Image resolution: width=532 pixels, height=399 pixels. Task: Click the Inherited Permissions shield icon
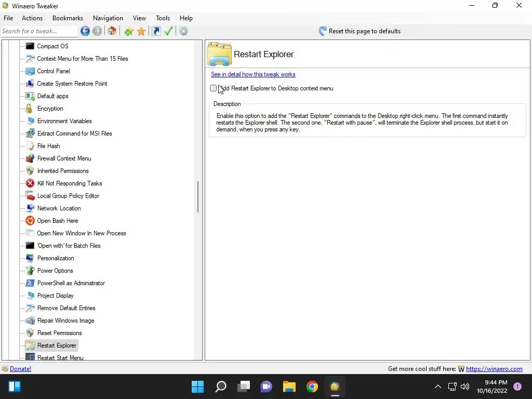30,171
